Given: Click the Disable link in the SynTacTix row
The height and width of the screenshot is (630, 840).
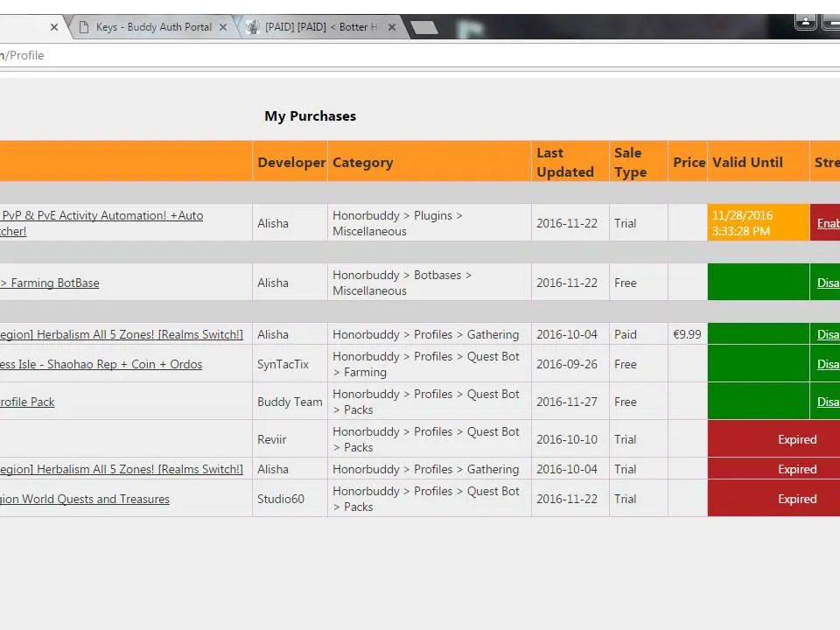Looking at the screenshot, I should tap(829, 364).
